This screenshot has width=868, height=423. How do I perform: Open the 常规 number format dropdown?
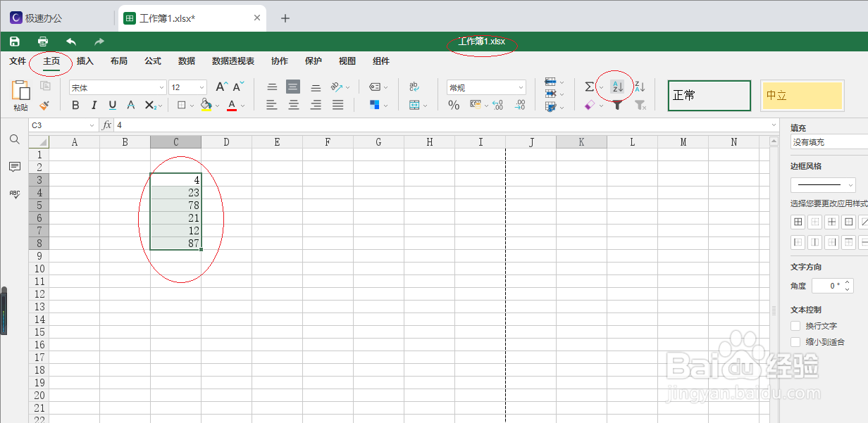click(520, 87)
